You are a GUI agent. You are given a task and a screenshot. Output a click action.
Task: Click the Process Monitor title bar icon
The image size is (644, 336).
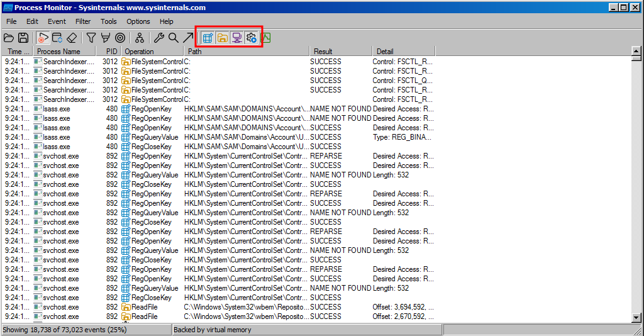pos(8,8)
